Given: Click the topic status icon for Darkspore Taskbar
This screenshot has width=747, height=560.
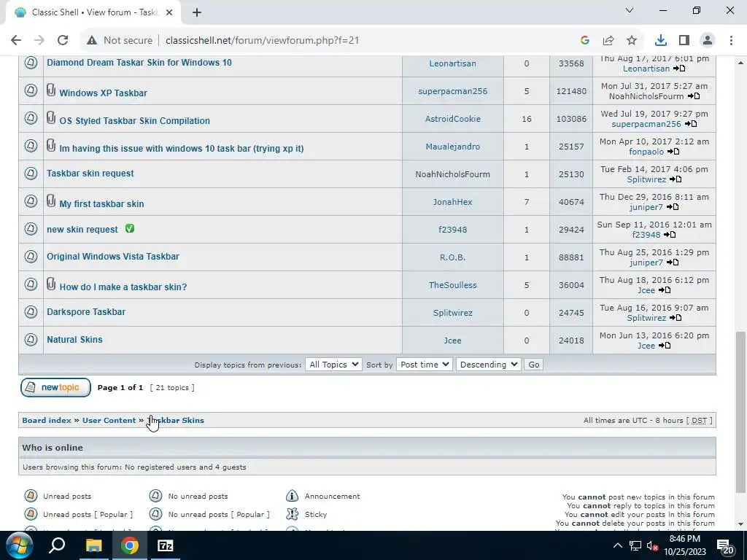Looking at the screenshot, I should click(x=31, y=312).
